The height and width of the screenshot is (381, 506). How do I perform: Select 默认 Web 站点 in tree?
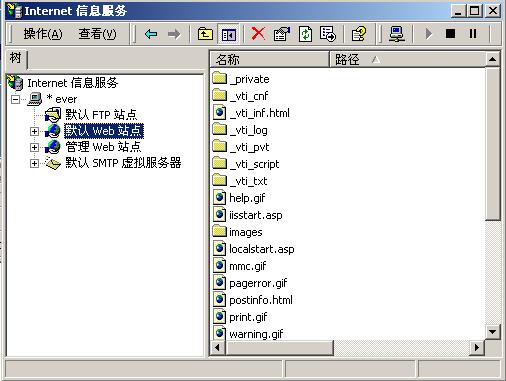(x=104, y=131)
